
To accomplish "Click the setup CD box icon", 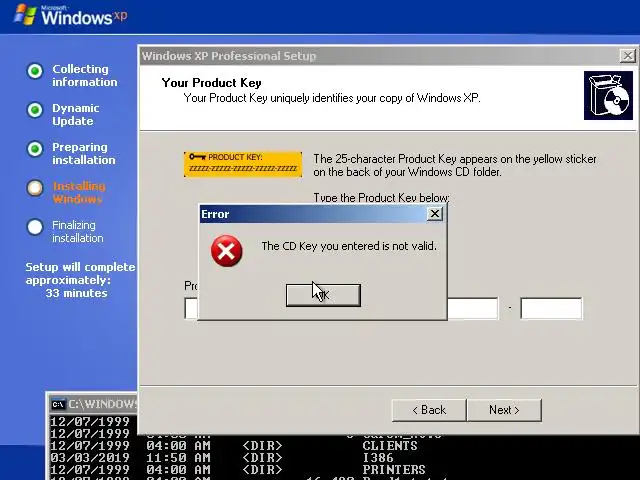I will point(608,96).
